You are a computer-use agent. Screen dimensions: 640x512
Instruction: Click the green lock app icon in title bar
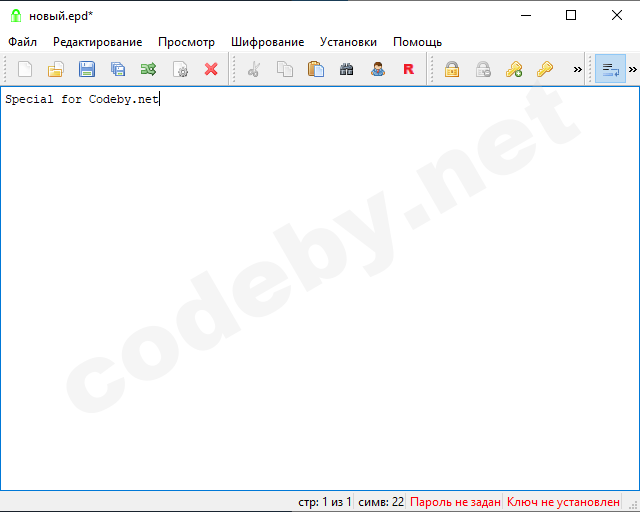(x=16, y=16)
